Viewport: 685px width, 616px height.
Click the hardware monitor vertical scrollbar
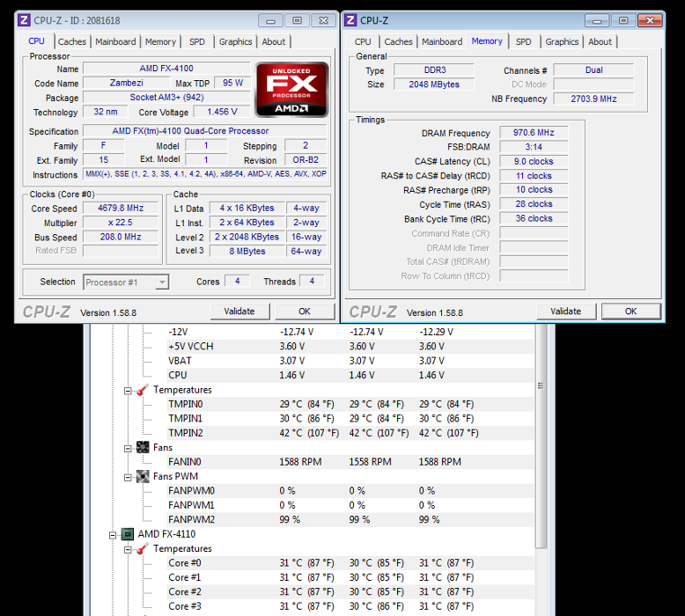tap(541, 436)
